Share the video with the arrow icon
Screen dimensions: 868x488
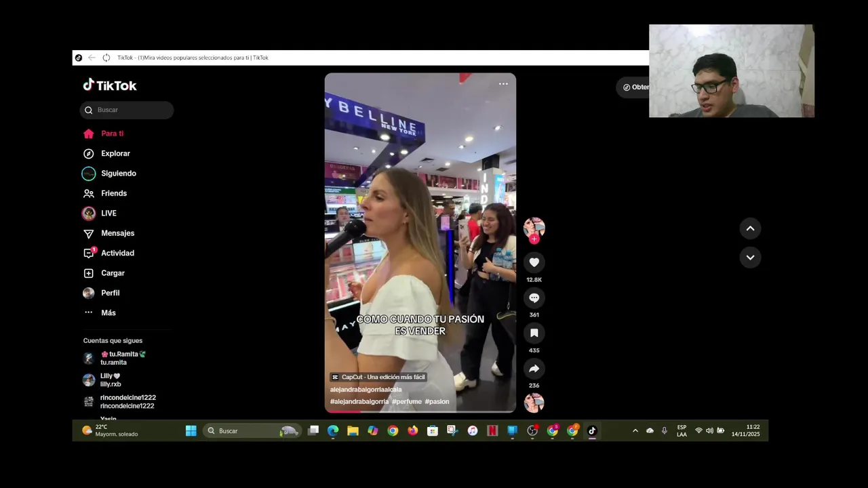coord(534,369)
